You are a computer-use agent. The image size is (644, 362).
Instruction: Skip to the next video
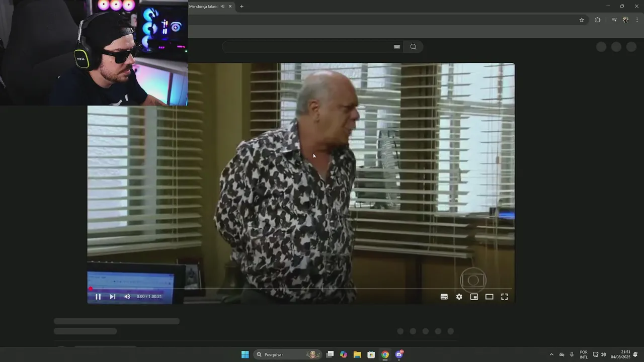point(113,297)
